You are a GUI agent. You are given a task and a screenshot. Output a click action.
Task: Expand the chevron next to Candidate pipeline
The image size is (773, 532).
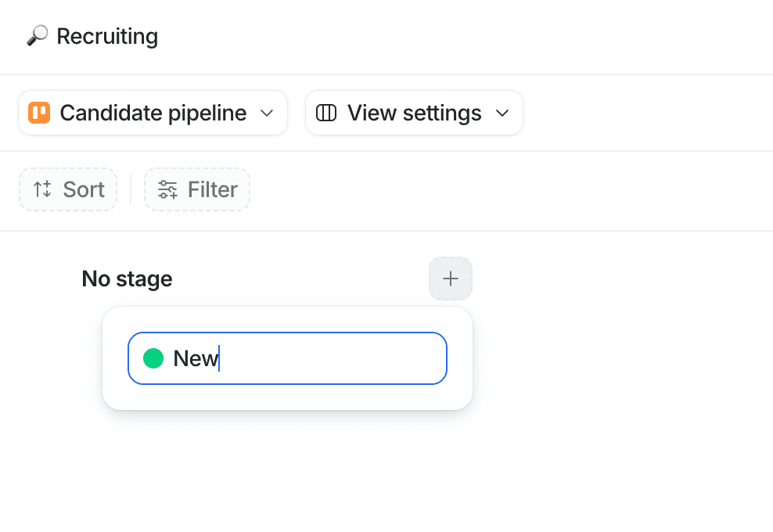[267, 113]
